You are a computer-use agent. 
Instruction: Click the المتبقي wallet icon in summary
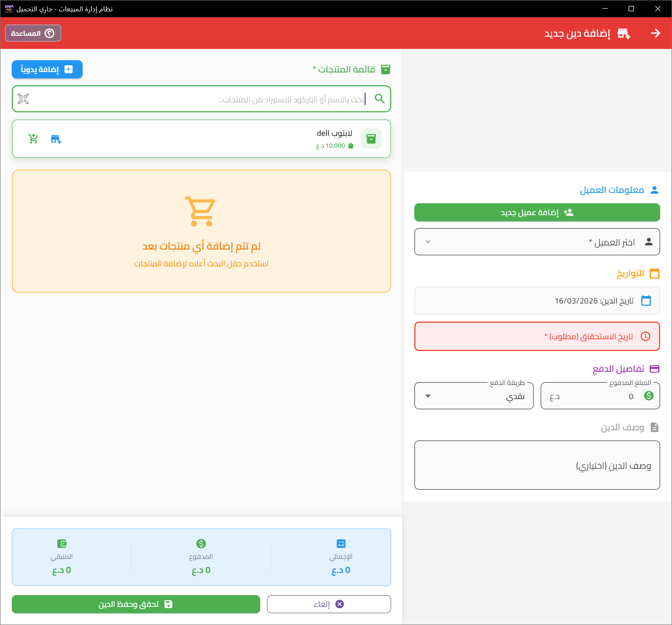point(62,543)
